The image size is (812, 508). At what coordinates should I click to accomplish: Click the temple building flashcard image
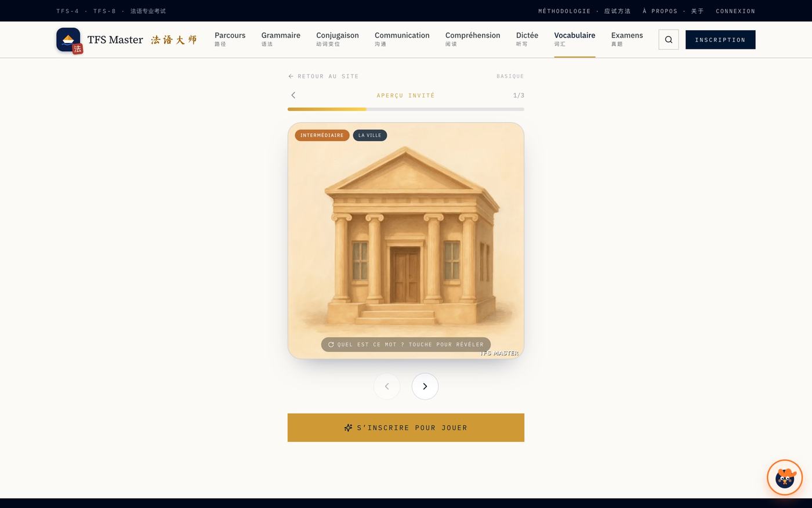tap(406, 240)
